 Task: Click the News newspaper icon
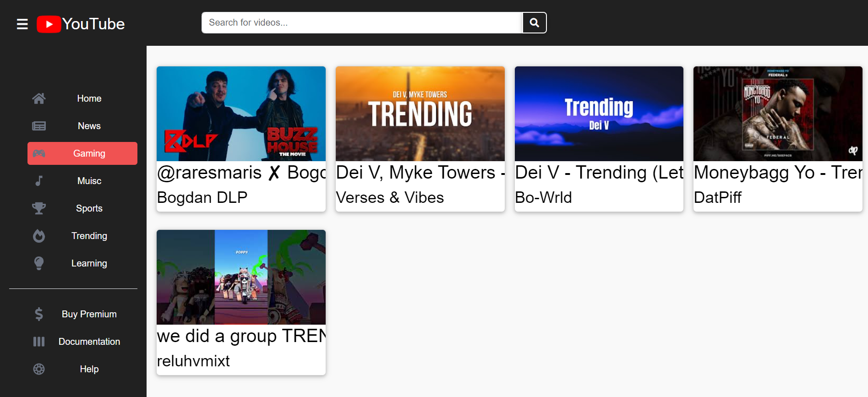click(x=39, y=126)
